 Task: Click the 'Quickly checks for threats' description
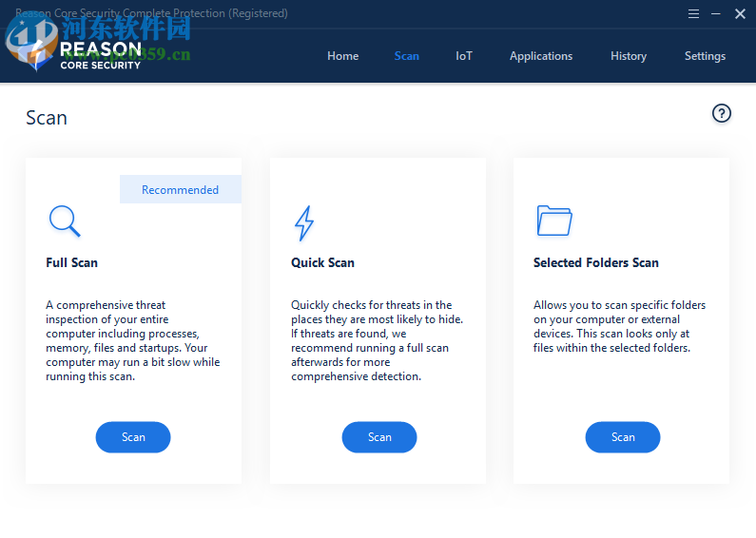377,341
